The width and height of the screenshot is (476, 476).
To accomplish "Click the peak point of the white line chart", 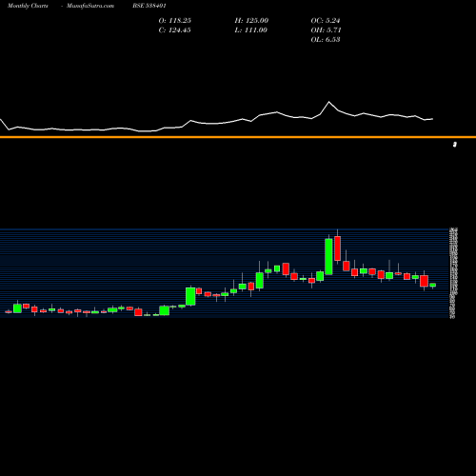I will pos(328,102).
